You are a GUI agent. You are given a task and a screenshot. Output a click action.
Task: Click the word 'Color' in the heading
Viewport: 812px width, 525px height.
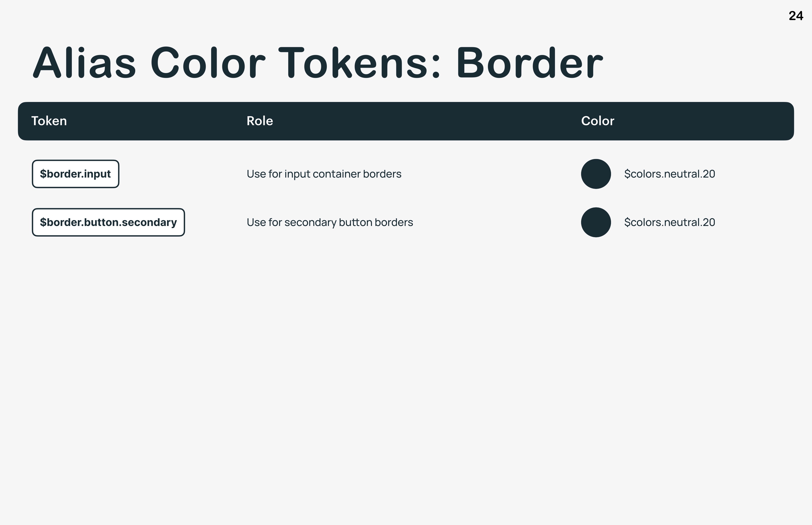pyautogui.click(x=208, y=63)
